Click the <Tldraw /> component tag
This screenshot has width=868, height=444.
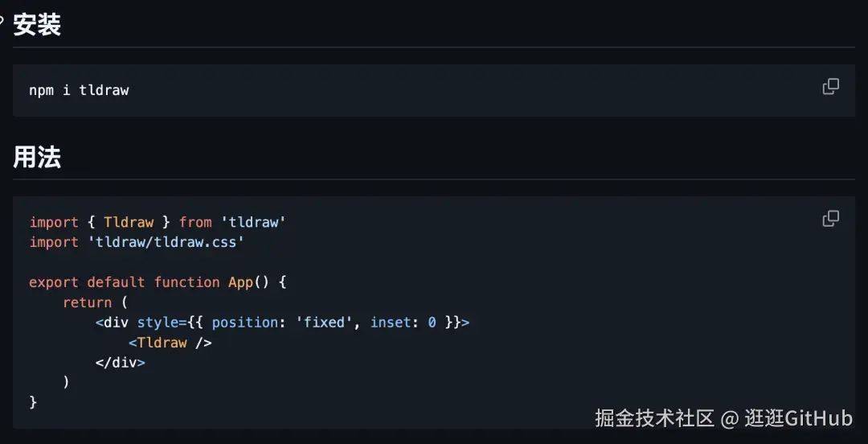tap(170, 343)
